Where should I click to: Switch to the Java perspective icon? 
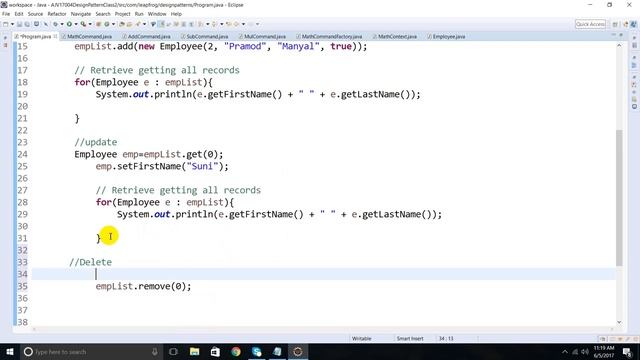(x=634, y=24)
